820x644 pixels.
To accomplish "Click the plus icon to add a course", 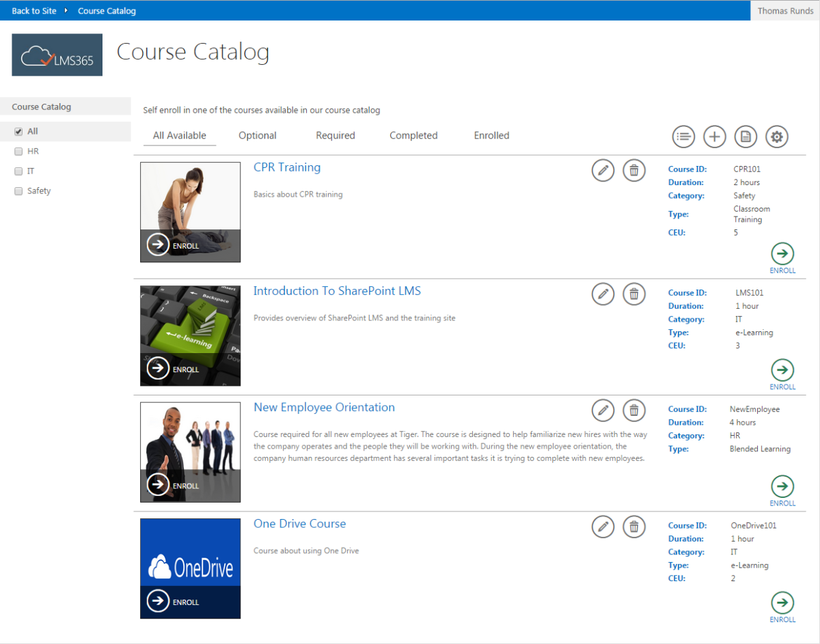I will tap(714, 137).
